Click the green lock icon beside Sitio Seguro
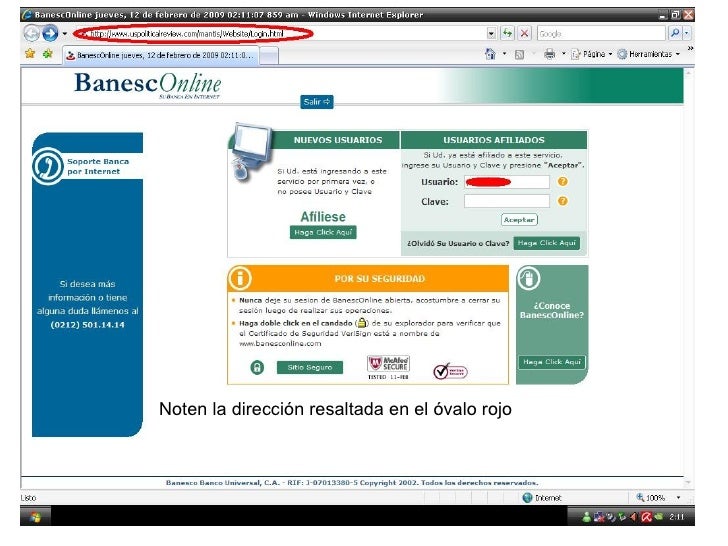 coord(257,367)
